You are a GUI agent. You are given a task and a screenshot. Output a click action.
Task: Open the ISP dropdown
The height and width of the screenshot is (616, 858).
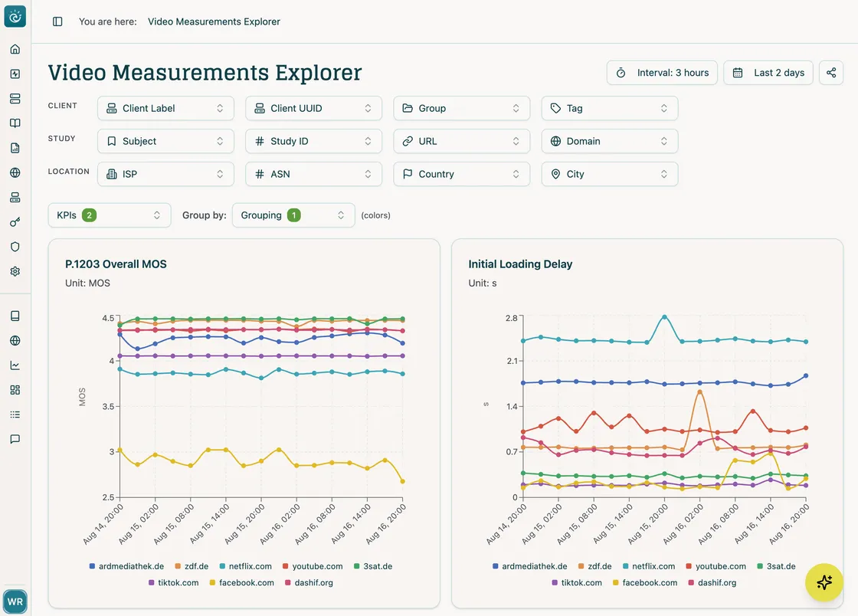point(165,174)
